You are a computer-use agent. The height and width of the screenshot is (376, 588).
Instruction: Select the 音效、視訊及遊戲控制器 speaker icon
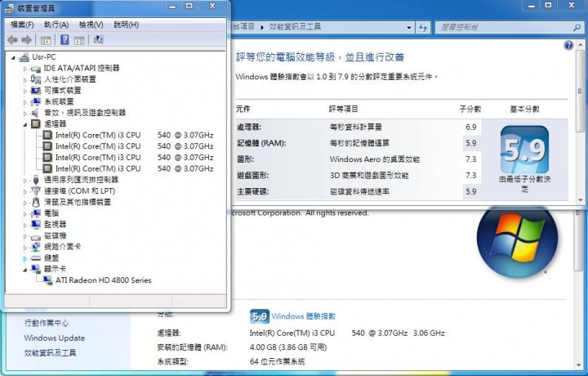click(x=35, y=113)
